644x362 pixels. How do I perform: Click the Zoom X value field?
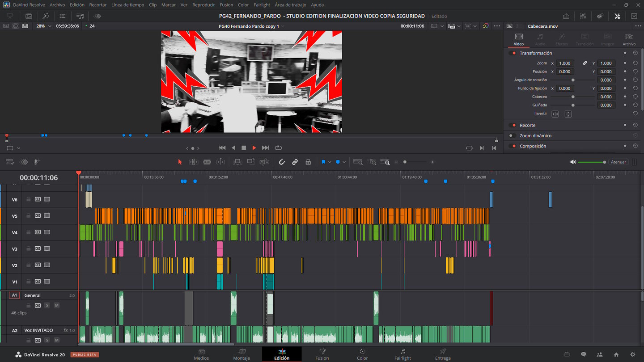(565, 63)
